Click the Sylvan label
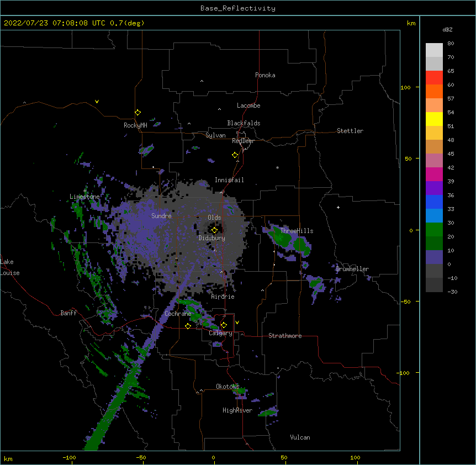The width and height of the screenshot is (476, 465). [x=215, y=135]
